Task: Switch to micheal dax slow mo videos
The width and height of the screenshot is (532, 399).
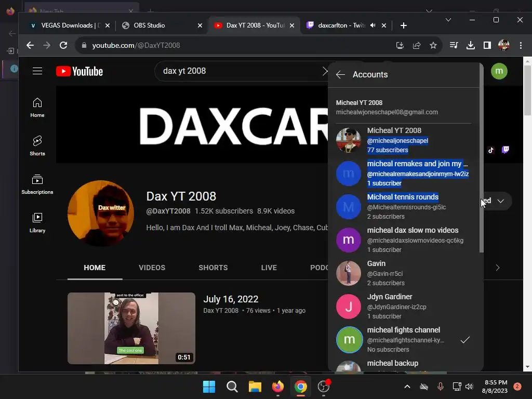Action: point(404,240)
